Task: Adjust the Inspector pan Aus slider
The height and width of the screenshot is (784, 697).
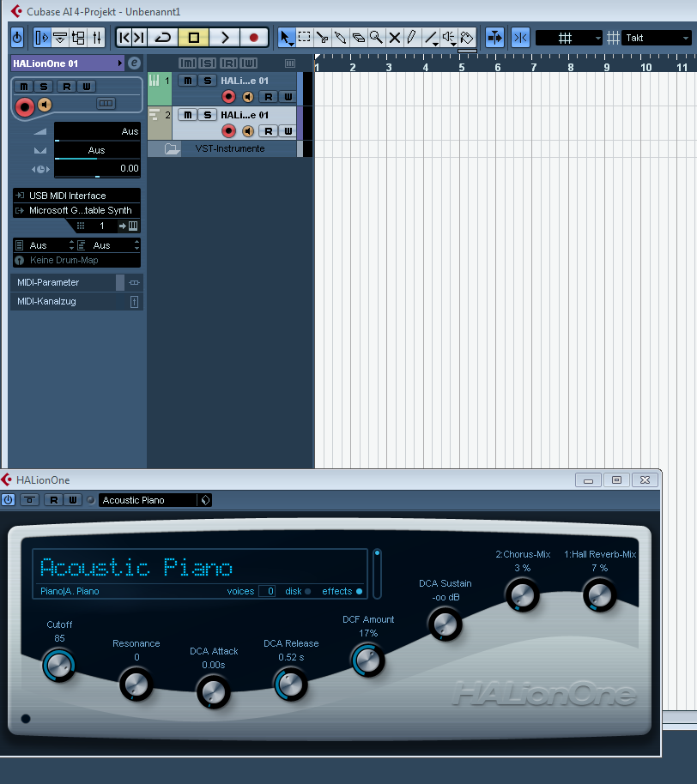Action: [97, 150]
